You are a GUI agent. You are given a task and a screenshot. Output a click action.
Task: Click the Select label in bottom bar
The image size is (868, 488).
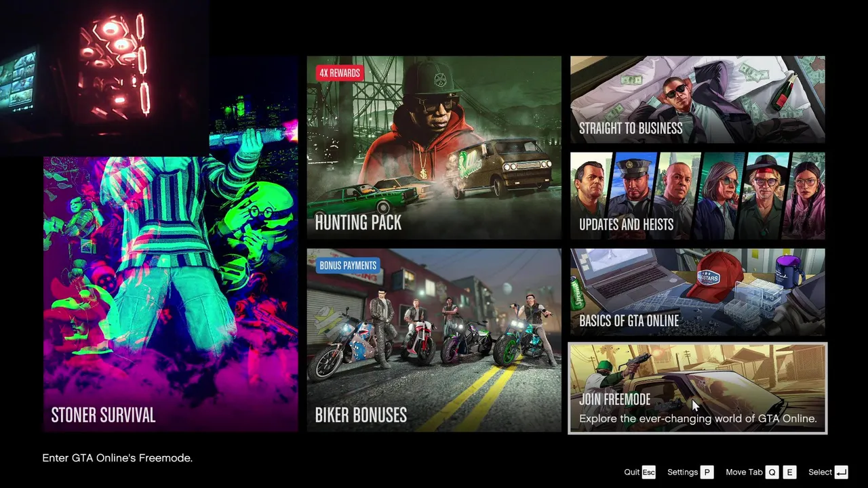(820, 472)
